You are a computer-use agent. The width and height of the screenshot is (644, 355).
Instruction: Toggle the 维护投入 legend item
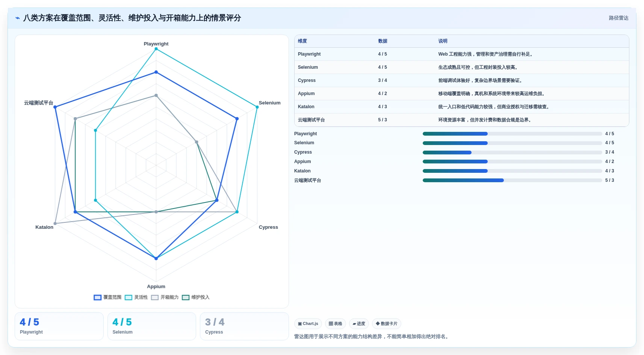tap(196, 298)
